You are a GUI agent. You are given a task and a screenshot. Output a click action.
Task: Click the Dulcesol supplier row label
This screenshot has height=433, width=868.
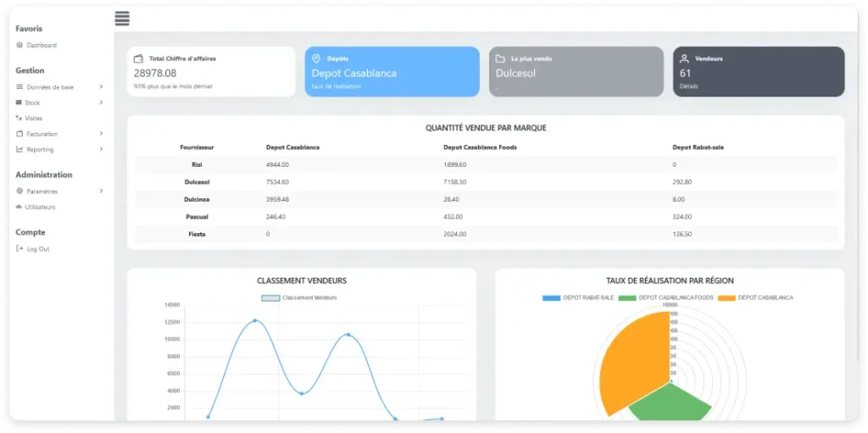[197, 181]
